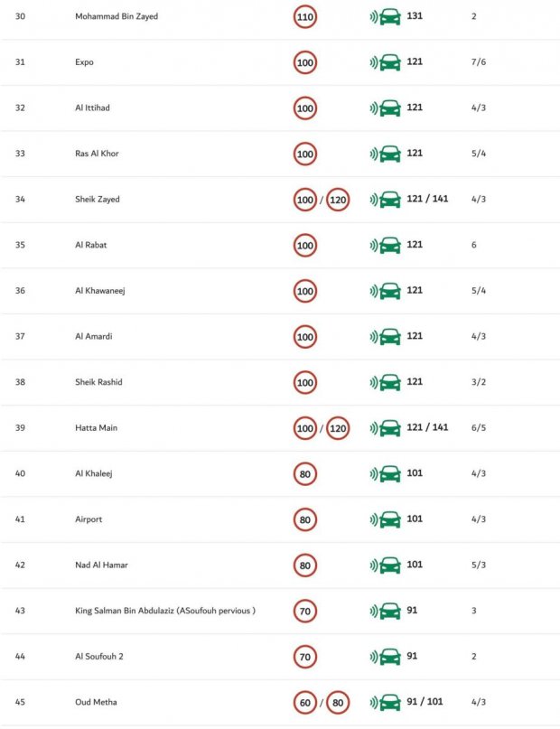The height and width of the screenshot is (729, 560).
Task: Click the 120 sign in Sheik Zayed row
Action: coord(338,200)
